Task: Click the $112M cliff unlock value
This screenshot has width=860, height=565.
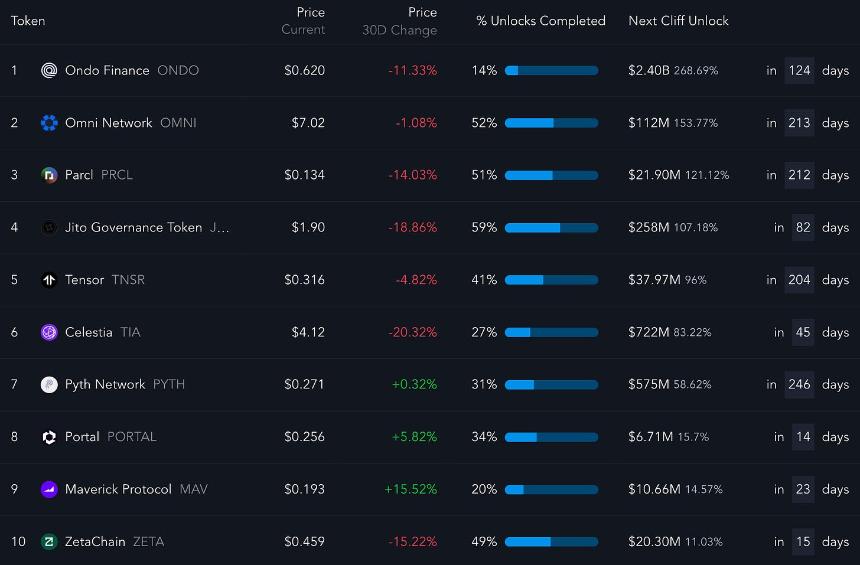Action: point(649,123)
